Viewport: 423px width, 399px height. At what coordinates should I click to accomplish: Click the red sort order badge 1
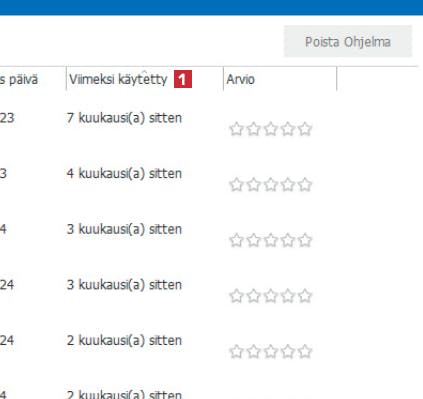[x=183, y=79]
